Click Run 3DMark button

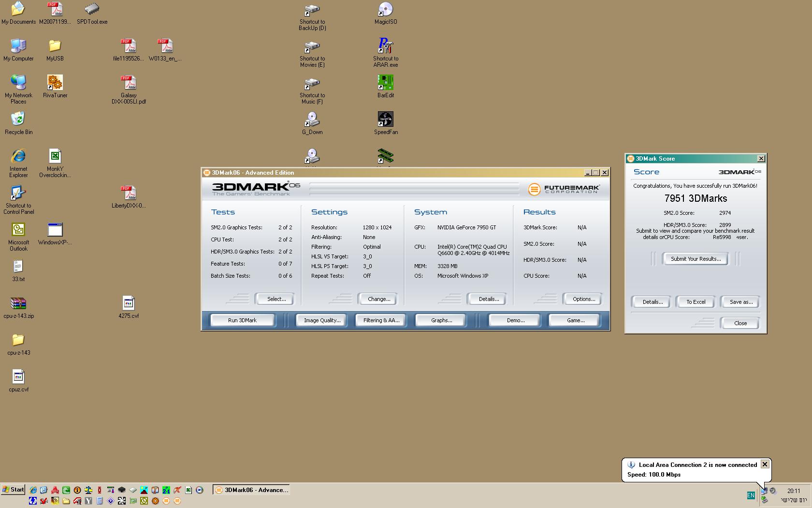[x=242, y=320]
